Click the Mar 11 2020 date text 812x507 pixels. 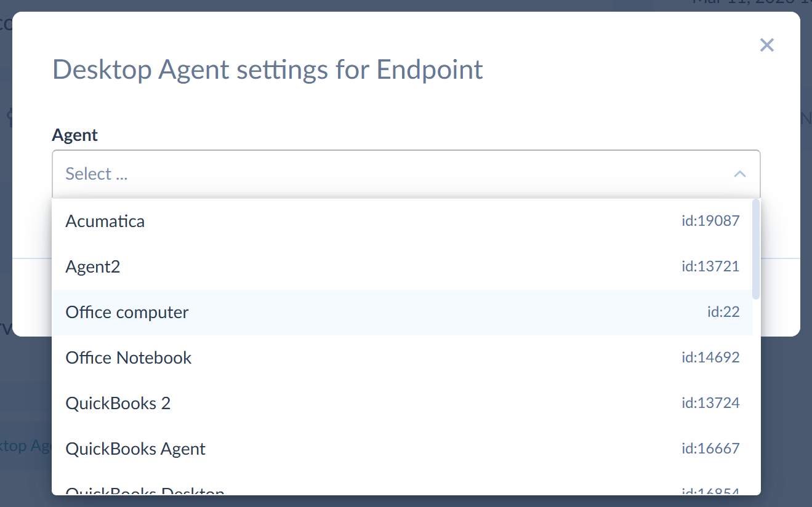click(x=757, y=5)
